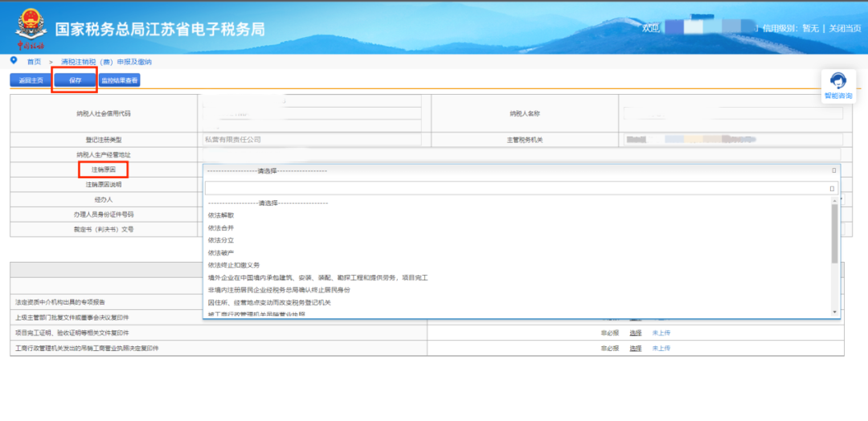Viewport: 868px width, 421px height.
Task: Click the 返回主页 button
Action: click(x=31, y=81)
